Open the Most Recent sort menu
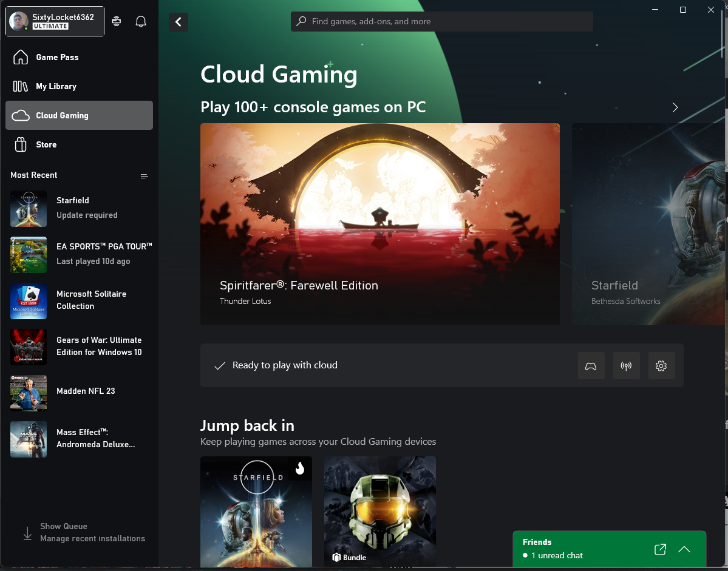728x571 pixels. (x=144, y=176)
